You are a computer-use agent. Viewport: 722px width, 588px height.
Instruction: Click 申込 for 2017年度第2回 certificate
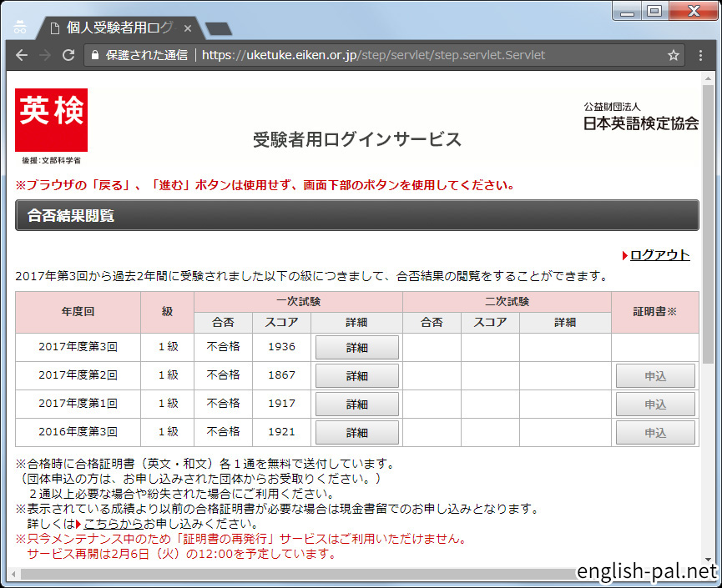pos(655,376)
